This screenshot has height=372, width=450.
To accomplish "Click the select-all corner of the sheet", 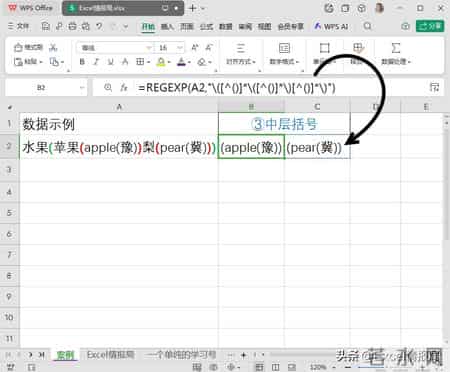I will point(10,107).
